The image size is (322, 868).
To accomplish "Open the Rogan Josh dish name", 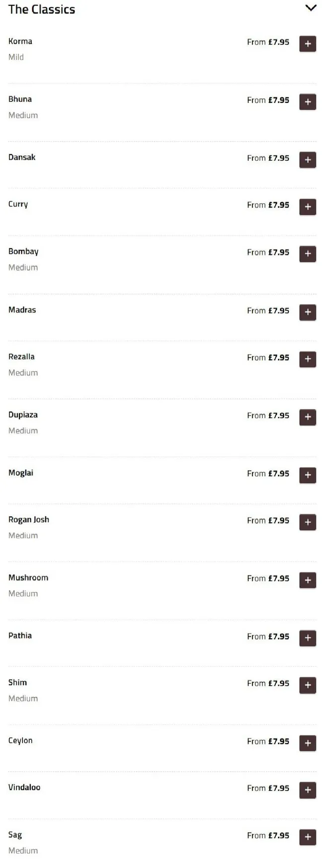I will 29,519.
